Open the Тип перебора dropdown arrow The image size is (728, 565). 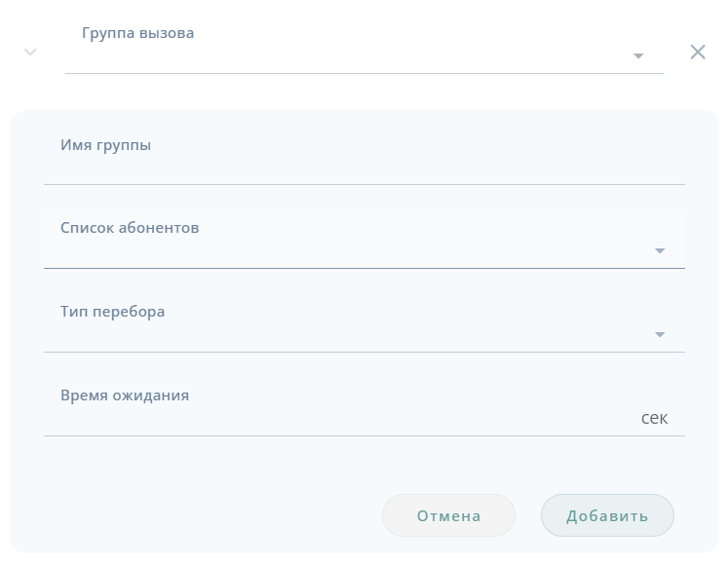[x=660, y=335]
